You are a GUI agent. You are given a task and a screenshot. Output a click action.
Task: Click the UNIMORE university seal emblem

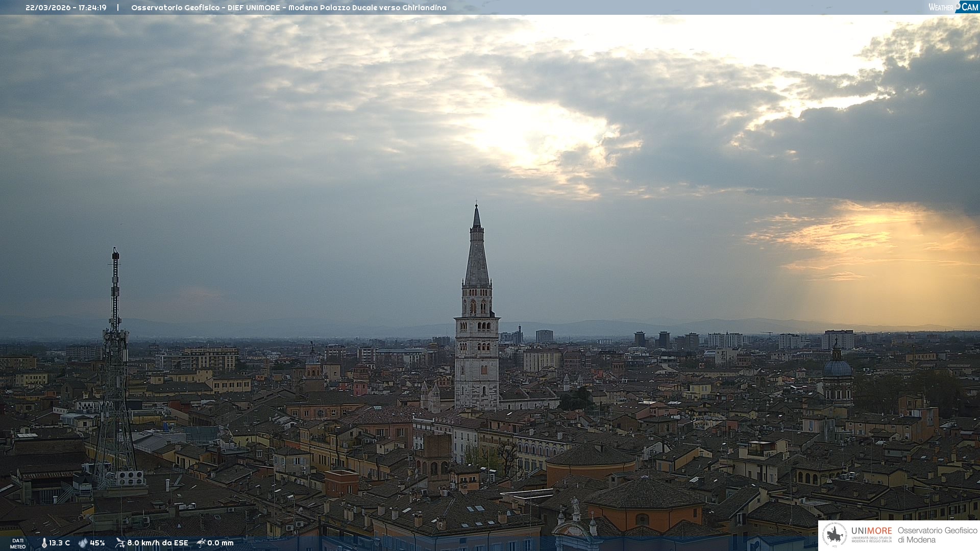tap(835, 535)
